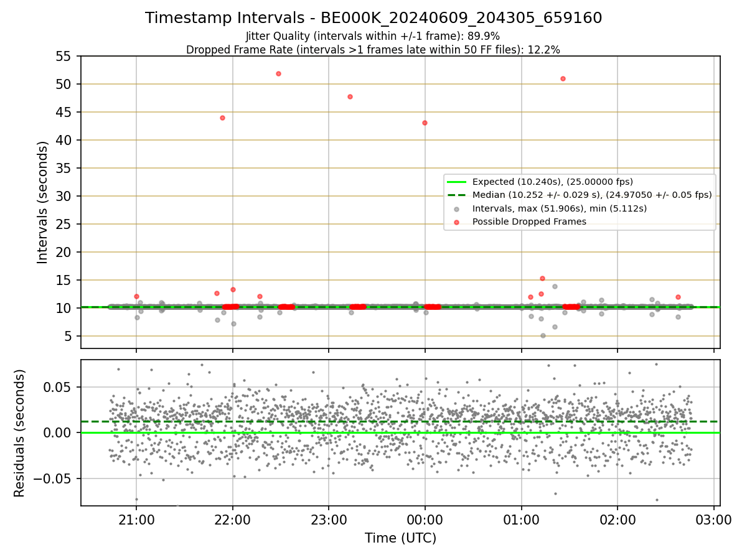Image resolution: width=747 pixels, height=560 pixels.
Task: Select the 'Dropped Frame Rate' 12.2% subtitle line
Action: (x=373, y=50)
